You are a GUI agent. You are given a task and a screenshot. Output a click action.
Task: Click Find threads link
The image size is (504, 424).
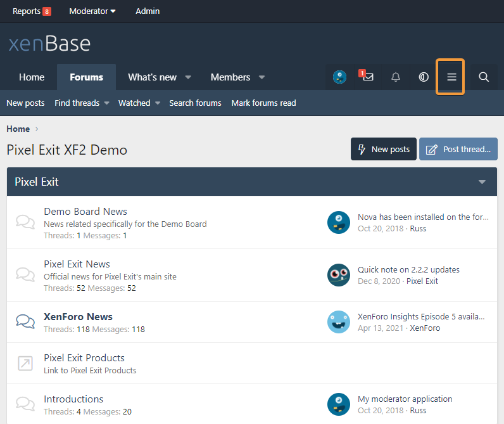click(x=77, y=103)
